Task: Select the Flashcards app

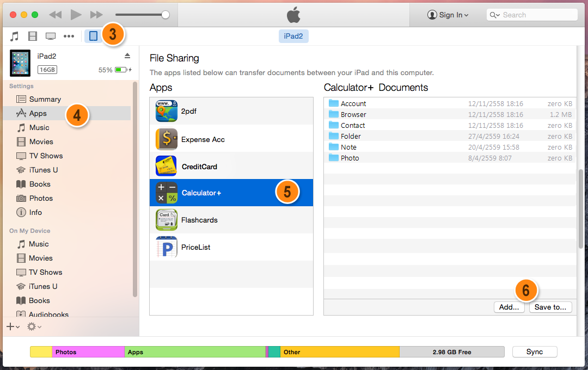Action: pyautogui.click(x=231, y=220)
